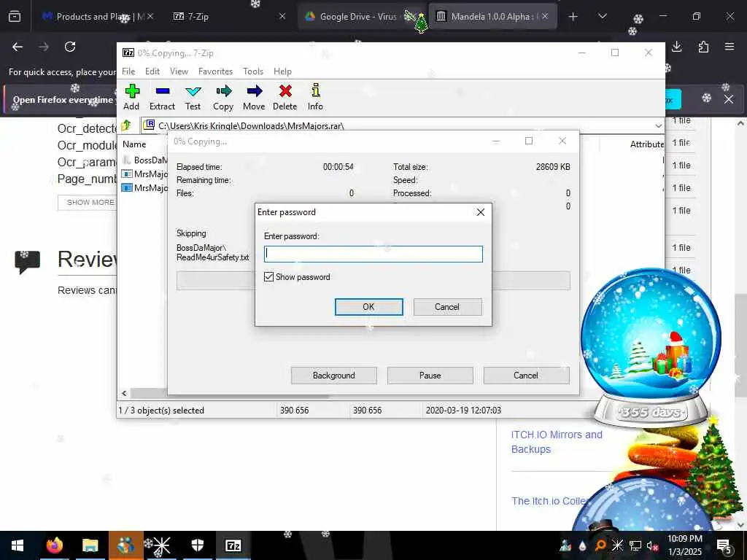
Task: Click the reviews speech bubble icon
Action: [27, 262]
